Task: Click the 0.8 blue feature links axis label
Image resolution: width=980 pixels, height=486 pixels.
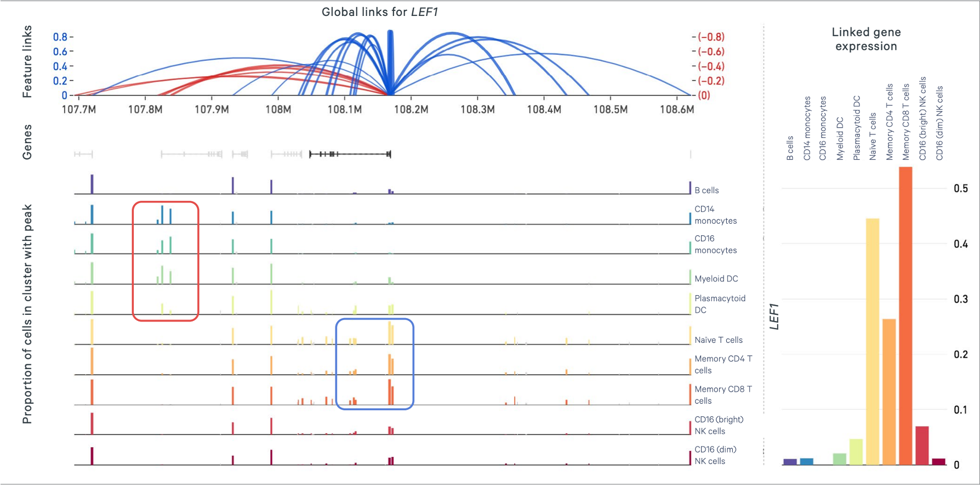Action: coord(60,37)
